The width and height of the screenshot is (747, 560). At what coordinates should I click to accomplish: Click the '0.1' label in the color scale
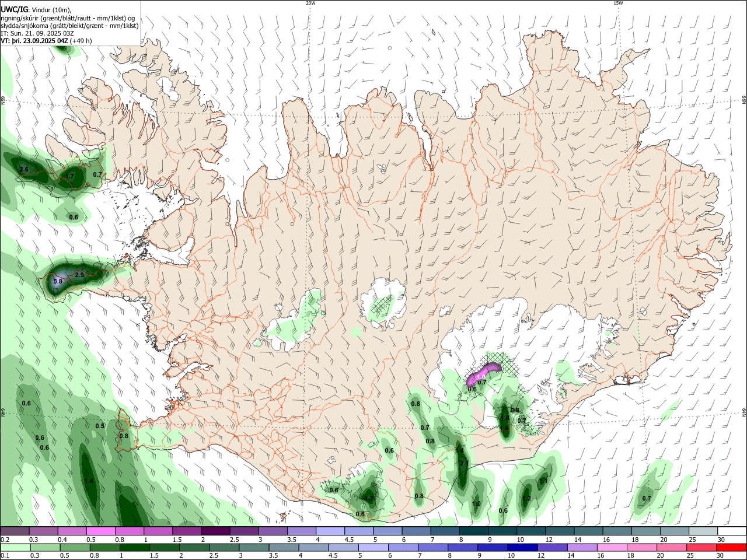5,556
